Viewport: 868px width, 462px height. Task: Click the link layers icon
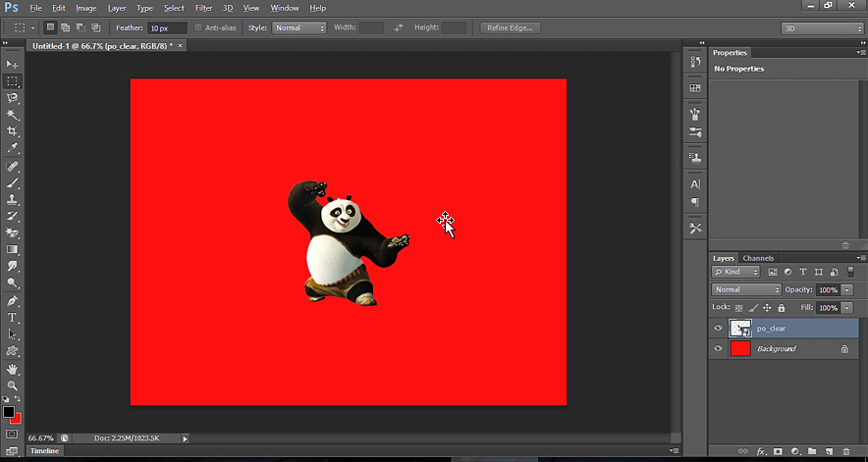click(x=743, y=451)
